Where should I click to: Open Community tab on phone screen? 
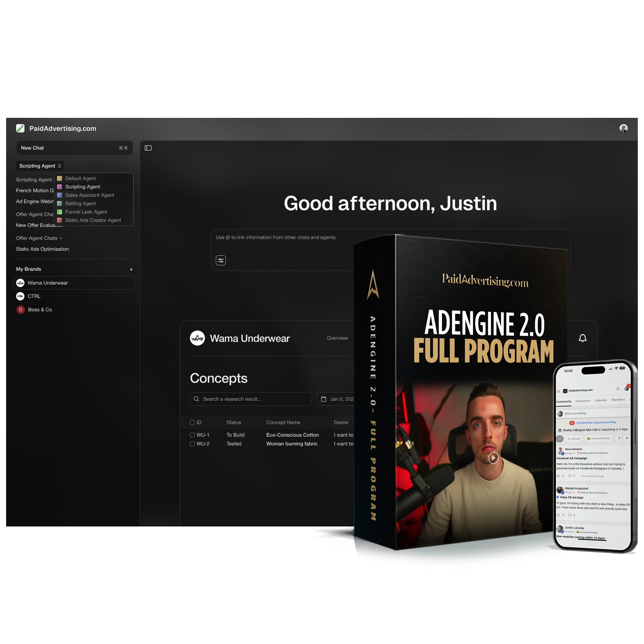[563, 402]
